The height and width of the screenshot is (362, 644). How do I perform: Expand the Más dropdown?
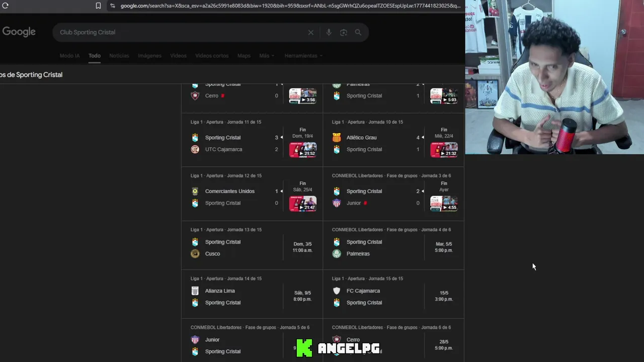point(267,56)
